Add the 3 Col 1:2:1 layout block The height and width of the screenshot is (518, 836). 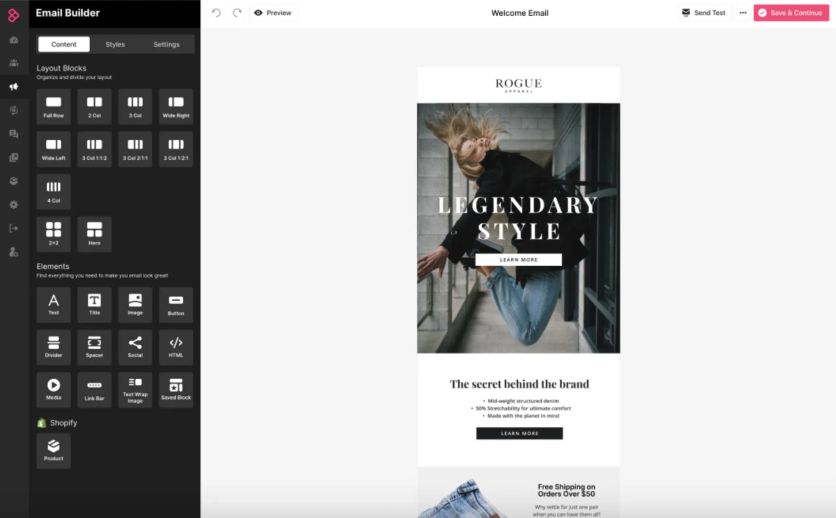176,149
